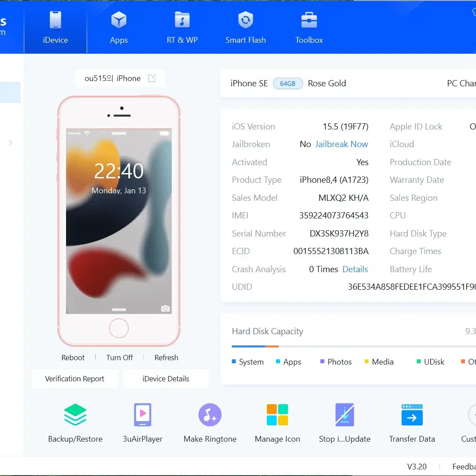
Task: Open the Toolbox tab
Action: (x=309, y=27)
